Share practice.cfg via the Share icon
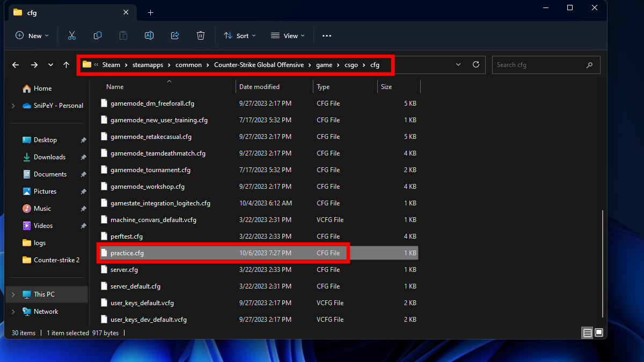644x362 pixels. (174, 35)
